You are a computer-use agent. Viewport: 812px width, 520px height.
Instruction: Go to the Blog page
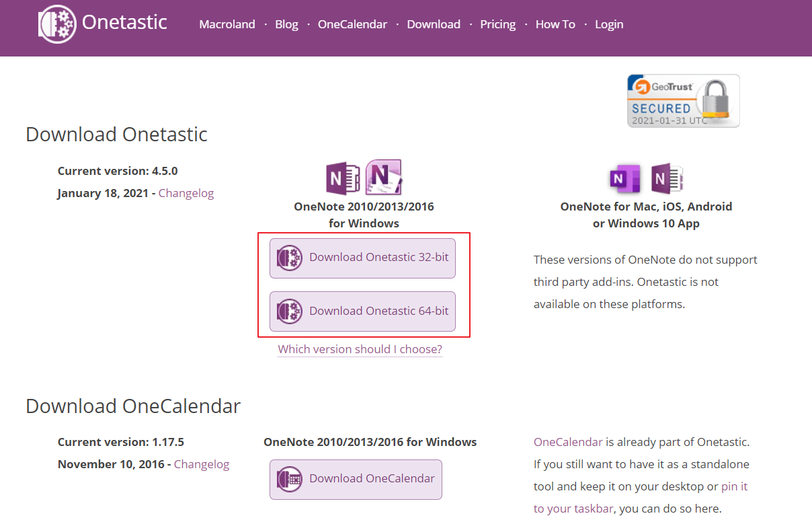click(286, 24)
